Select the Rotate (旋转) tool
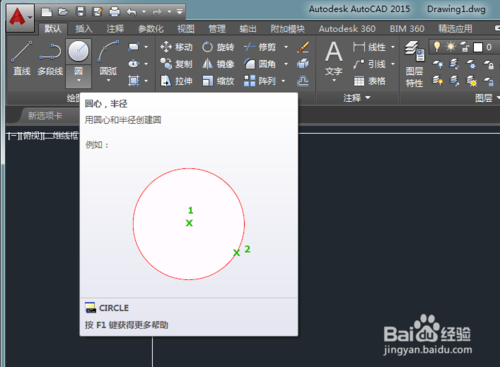The height and width of the screenshot is (367, 500). (x=218, y=47)
